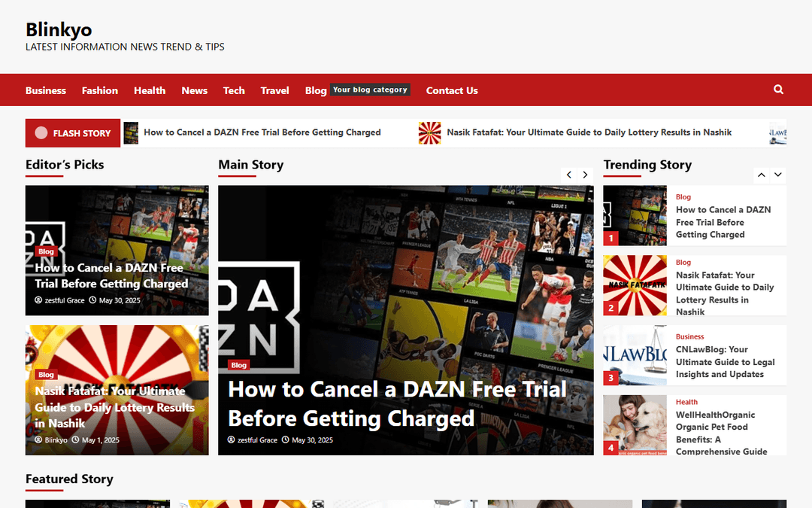Image resolution: width=812 pixels, height=508 pixels.
Task: Click May 30, 2025 date on Main Story
Action: point(308,440)
